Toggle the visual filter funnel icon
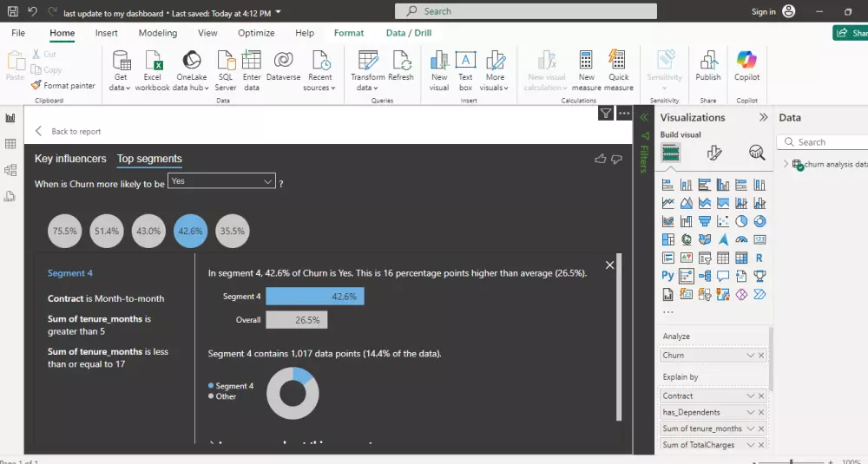The image size is (868, 464). coord(606,114)
